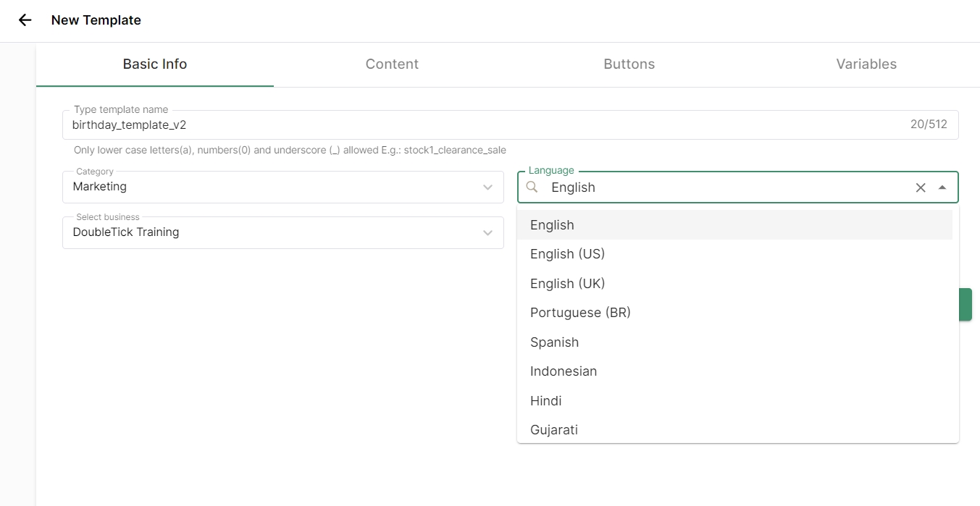Choose English from the language list
Image resolution: width=980 pixels, height=506 pixels.
pyautogui.click(x=552, y=225)
